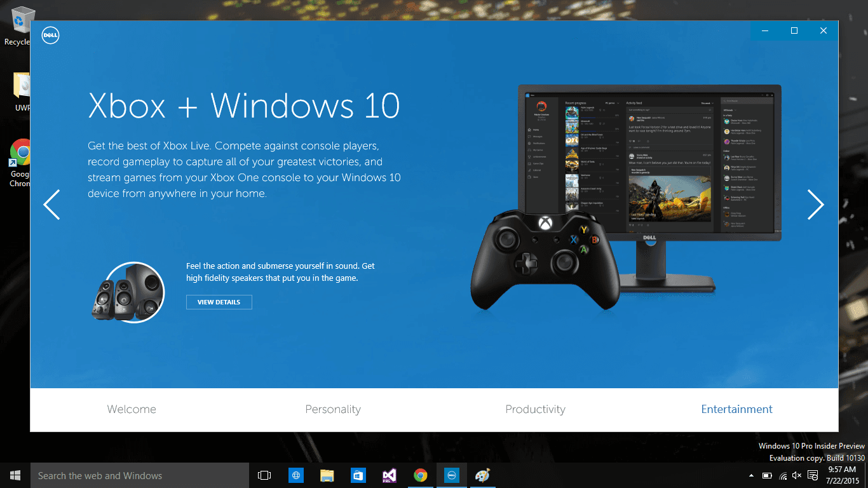Open the Start menu
The image size is (868, 488).
[x=14, y=475]
